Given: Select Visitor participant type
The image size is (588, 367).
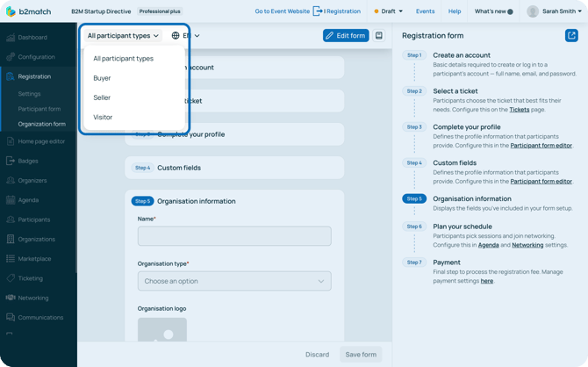Looking at the screenshot, I should (103, 117).
